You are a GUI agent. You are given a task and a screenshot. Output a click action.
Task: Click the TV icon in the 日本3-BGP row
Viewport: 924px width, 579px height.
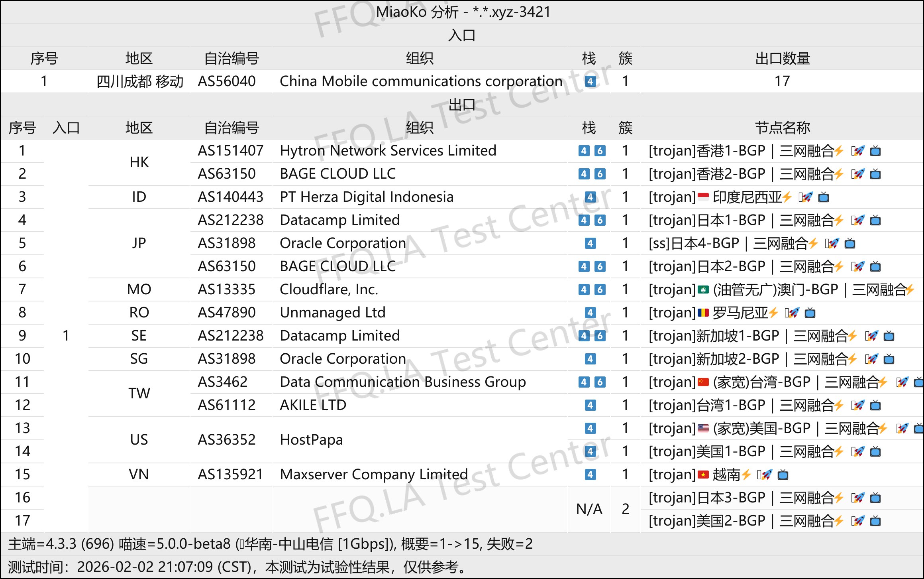875,498
